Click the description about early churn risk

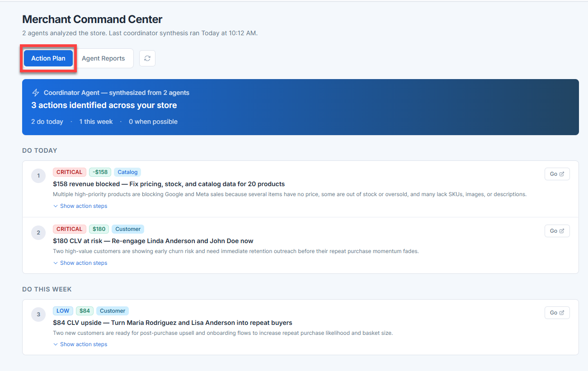pyautogui.click(x=236, y=251)
